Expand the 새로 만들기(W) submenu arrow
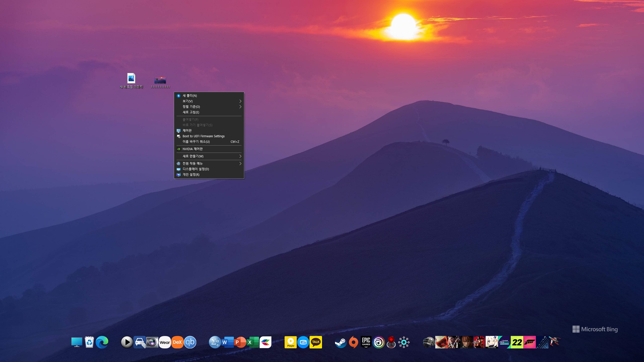The height and width of the screenshot is (362, 644). point(240,156)
